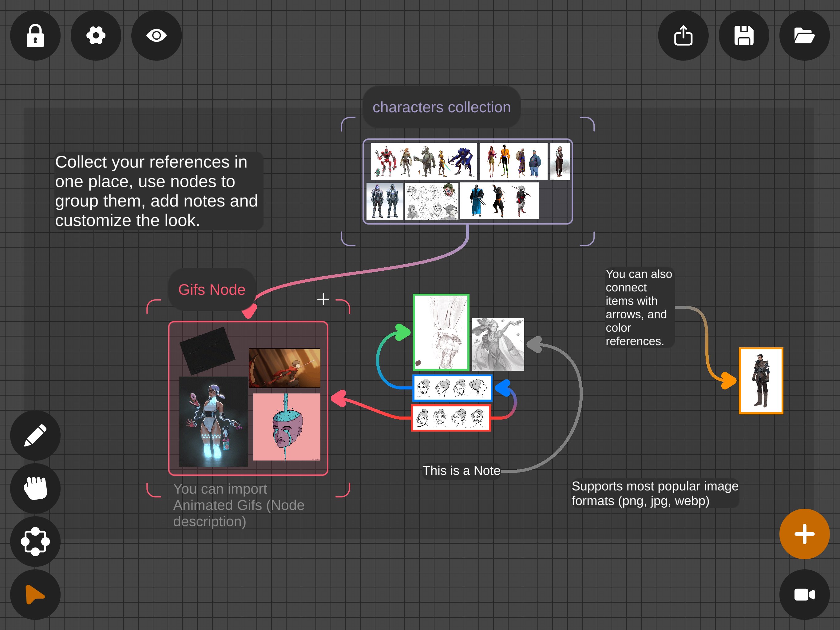Select the pencil edit tool
The image size is (840, 630).
pyautogui.click(x=35, y=436)
